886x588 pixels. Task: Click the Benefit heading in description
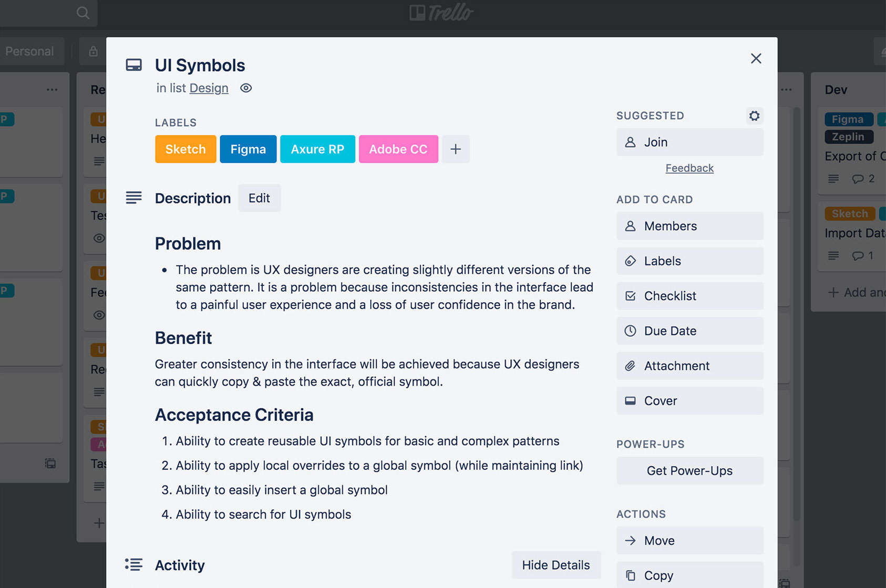pos(183,338)
